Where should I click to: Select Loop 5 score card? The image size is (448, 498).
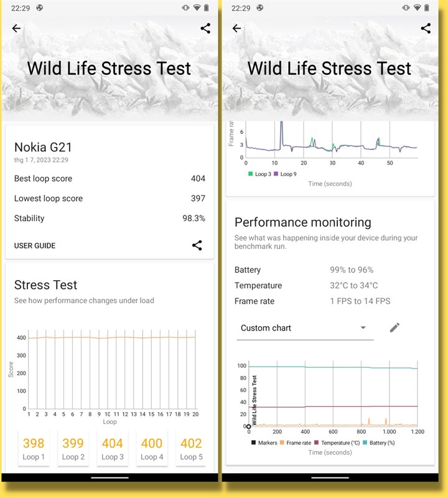pos(190,448)
